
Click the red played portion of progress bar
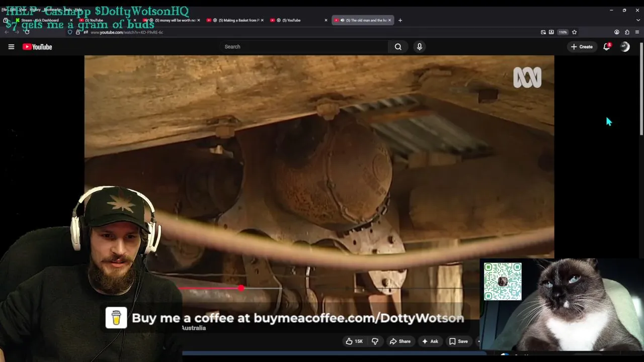(209, 289)
